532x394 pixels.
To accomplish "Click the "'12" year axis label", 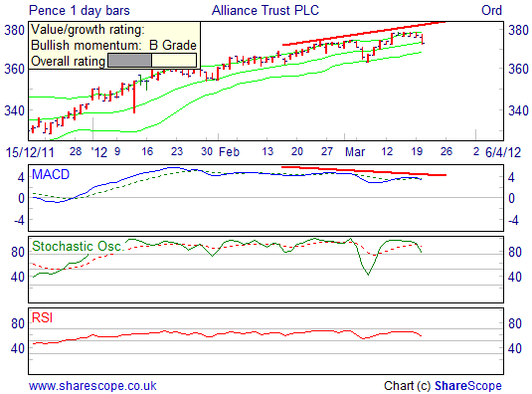I will point(99,152).
